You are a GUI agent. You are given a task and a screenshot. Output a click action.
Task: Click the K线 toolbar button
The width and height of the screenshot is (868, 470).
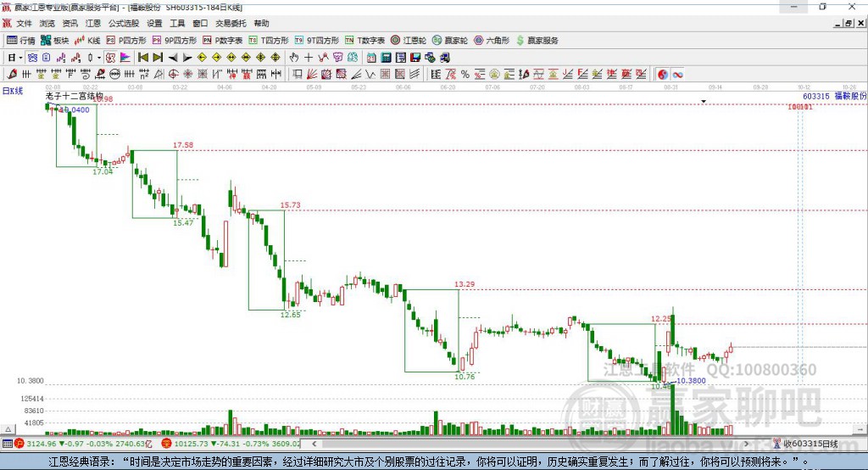[87, 41]
